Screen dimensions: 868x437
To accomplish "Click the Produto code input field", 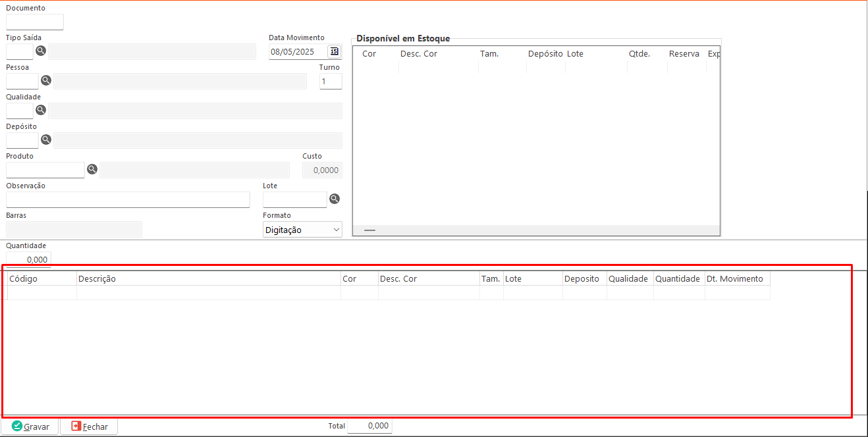I will click(45, 170).
